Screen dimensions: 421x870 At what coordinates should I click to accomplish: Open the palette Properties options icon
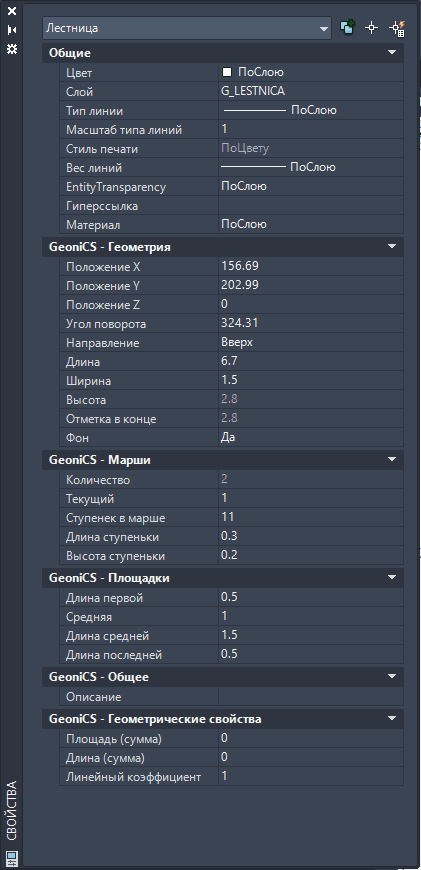tap(12, 49)
